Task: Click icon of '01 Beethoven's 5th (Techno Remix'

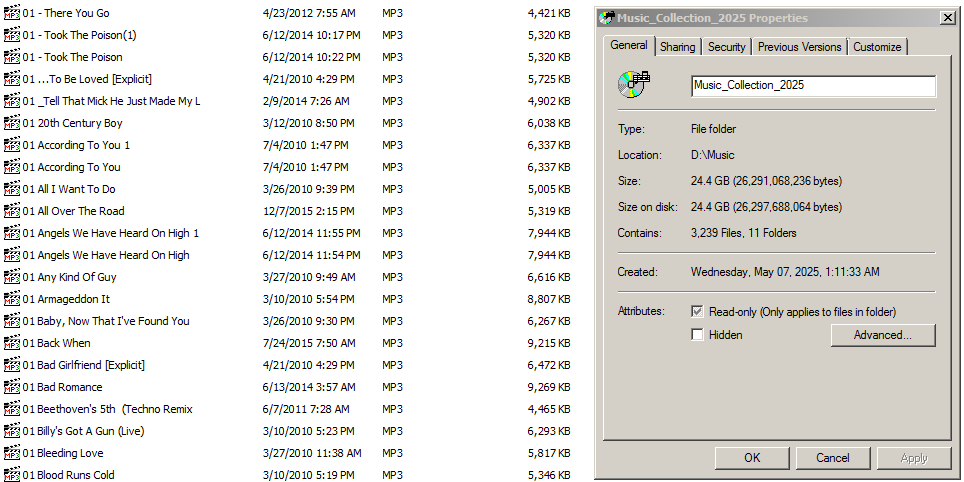Action: [12, 409]
